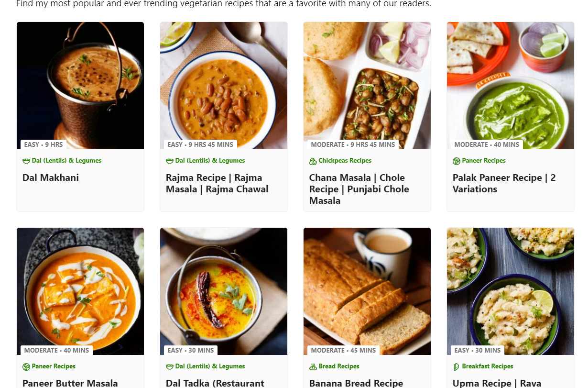Select the Bread Recipes category link
This screenshot has width=588, height=388.
click(339, 366)
